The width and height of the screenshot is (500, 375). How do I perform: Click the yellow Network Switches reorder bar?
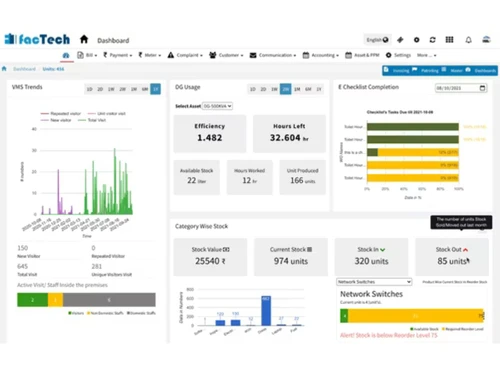tap(416, 316)
